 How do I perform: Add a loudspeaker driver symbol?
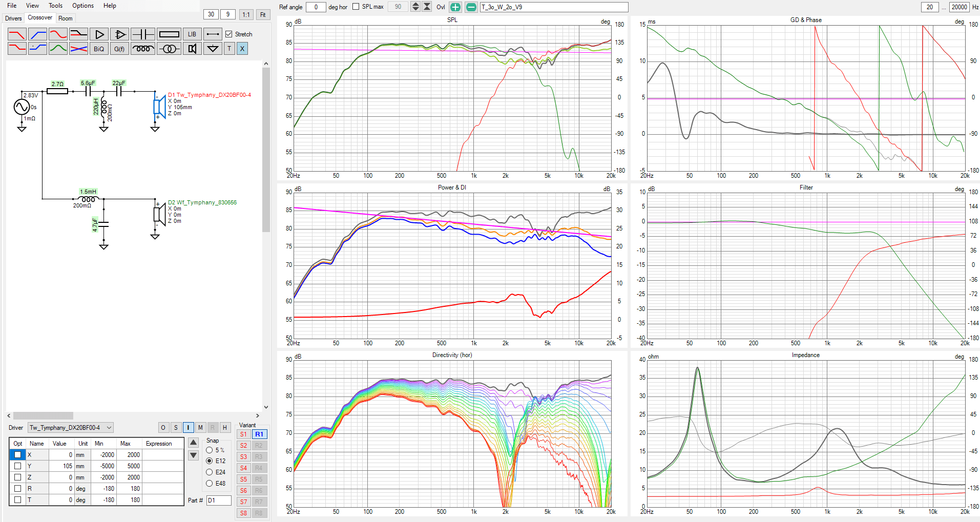(x=192, y=49)
